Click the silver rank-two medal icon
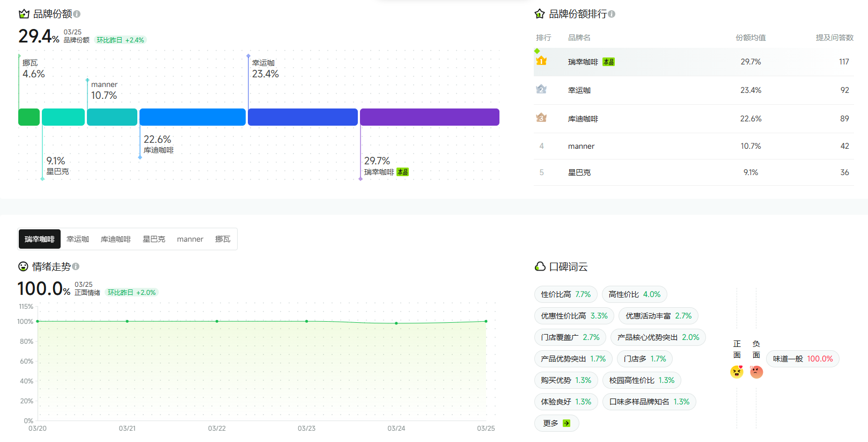This screenshot has width=868, height=442. tap(541, 90)
